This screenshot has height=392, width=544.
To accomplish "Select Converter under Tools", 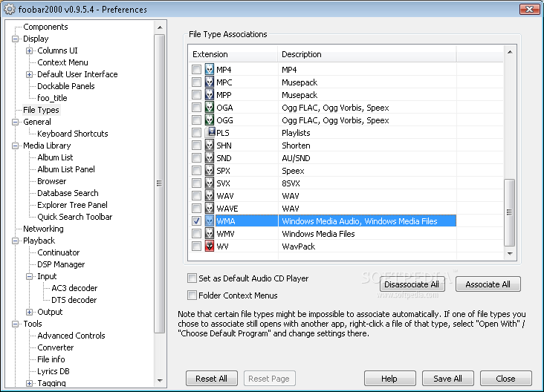I will pos(56,347).
